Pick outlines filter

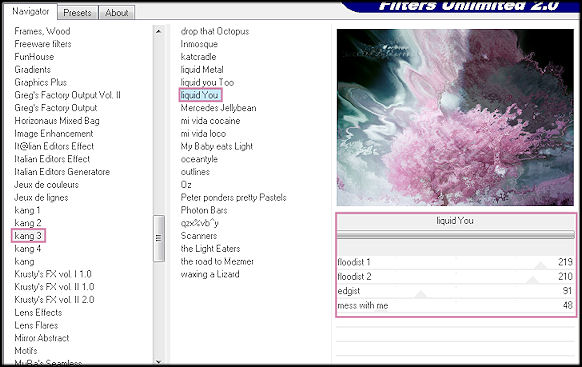195,172
